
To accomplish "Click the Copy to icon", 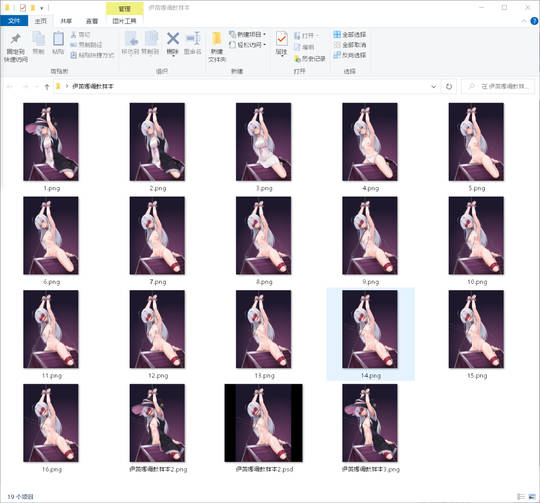I will click(x=151, y=39).
